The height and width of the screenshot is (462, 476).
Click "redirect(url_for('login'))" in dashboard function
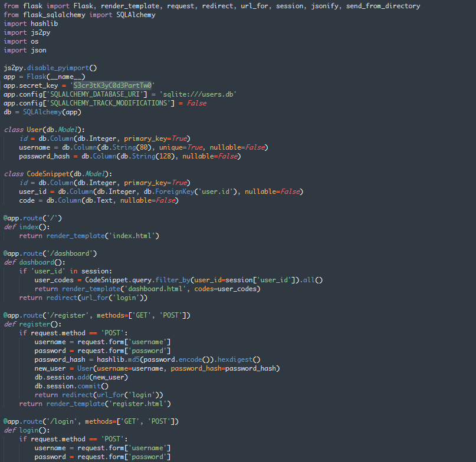(97, 298)
